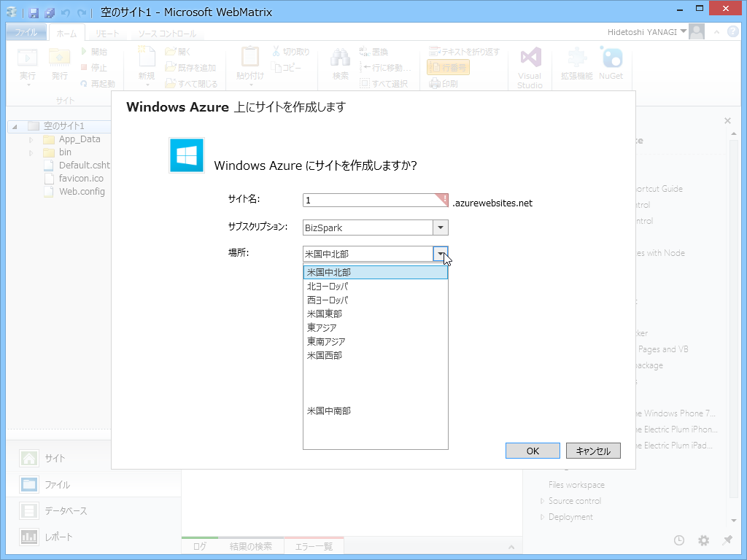
Task: Open the Reports (レポート) workspace
Action: [93, 537]
